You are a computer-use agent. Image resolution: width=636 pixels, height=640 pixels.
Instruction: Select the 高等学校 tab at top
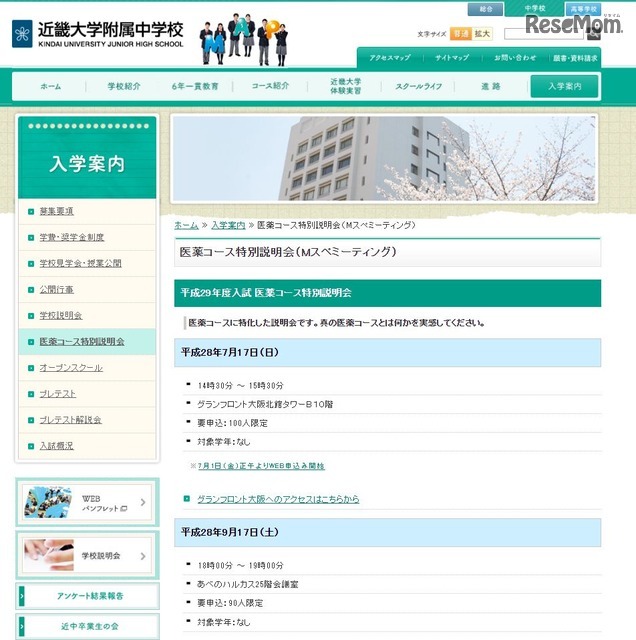(584, 9)
